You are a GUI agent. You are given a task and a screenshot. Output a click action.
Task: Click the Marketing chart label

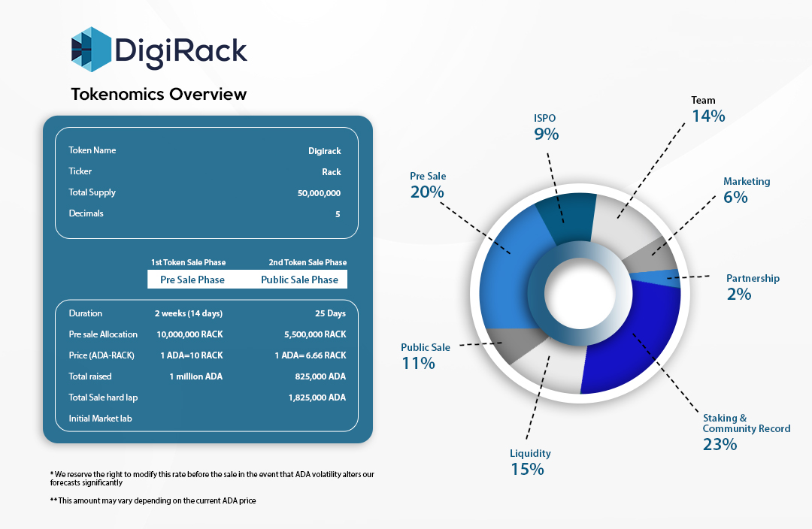pos(747,182)
